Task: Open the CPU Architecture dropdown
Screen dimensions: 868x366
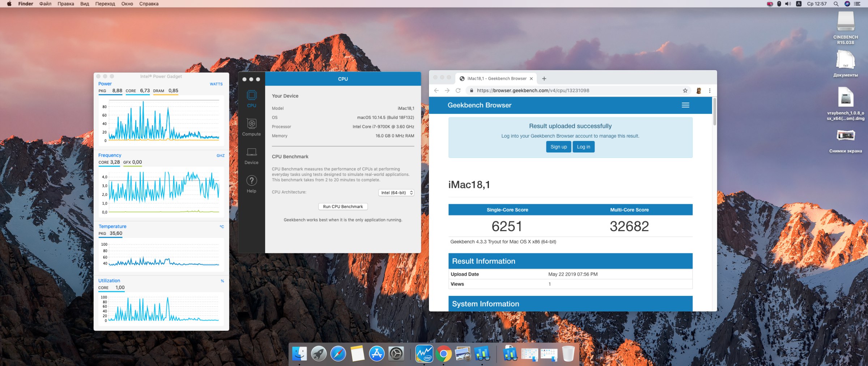Action: coord(396,193)
